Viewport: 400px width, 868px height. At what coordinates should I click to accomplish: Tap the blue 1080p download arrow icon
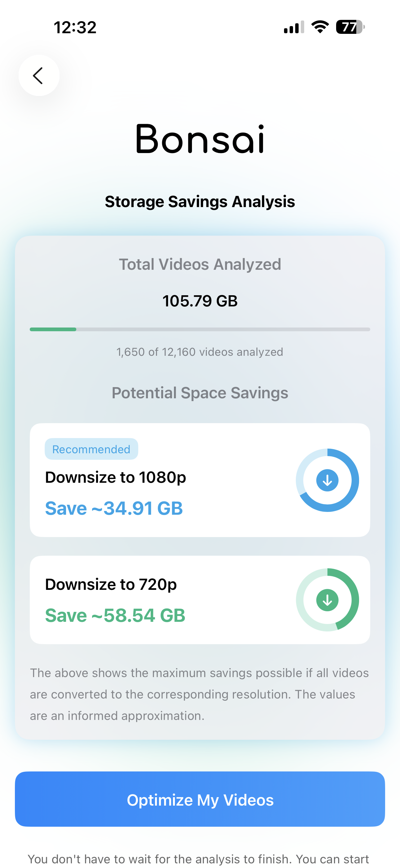[327, 480]
